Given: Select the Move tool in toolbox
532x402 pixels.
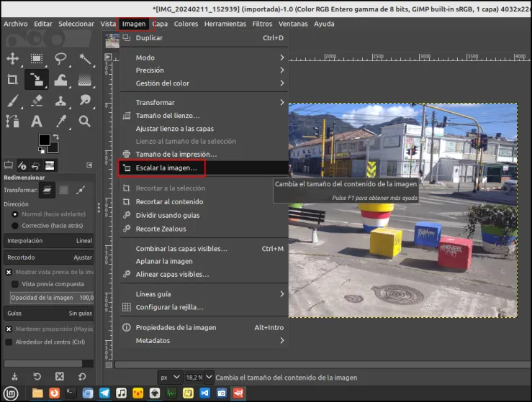Looking at the screenshot, I should point(12,59).
